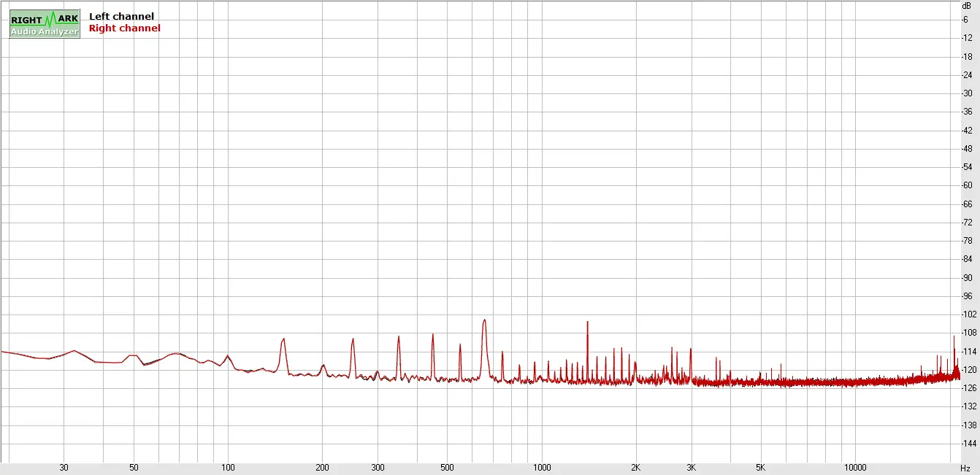Click the 2K frequency axis label

click(x=635, y=468)
